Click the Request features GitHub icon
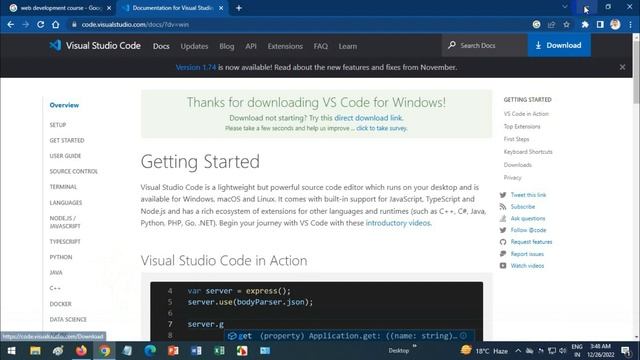Viewport: 640px width, 360px height. [x=503, y=242]
